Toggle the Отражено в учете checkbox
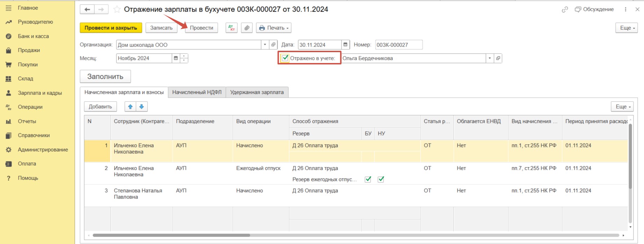Viewport: 644px width, 244px height. [285, 58]
